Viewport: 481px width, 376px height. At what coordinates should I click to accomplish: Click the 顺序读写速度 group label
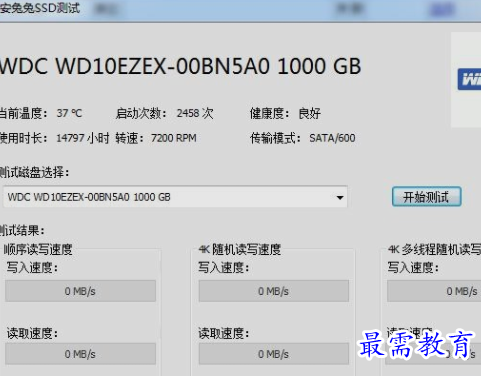tap(38, 249)
